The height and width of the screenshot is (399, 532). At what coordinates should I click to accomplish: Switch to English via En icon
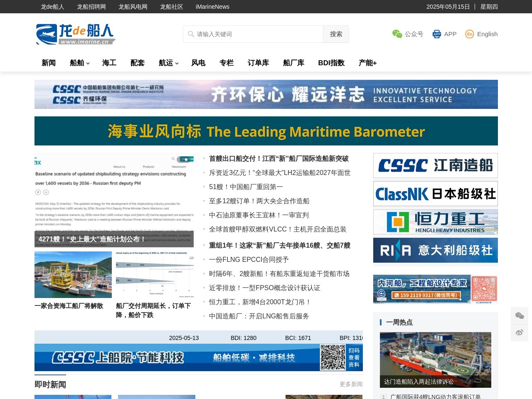470,34
